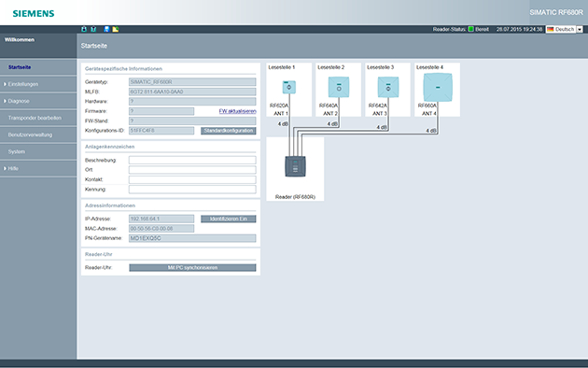Click the RF680R reader device icon
The image size is (588, 368).
coord(295,166)
